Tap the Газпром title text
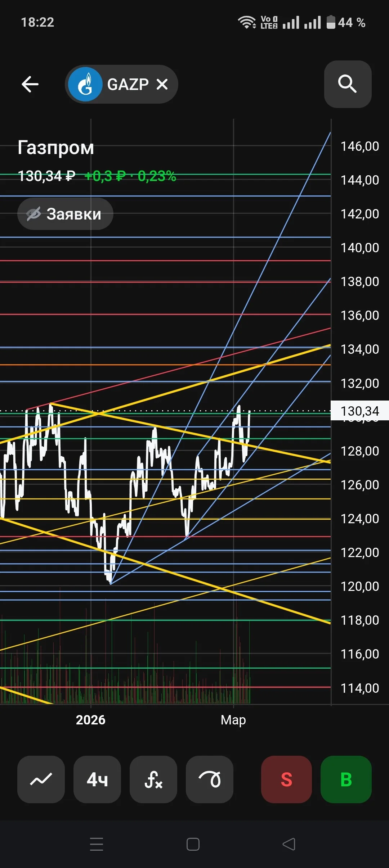Screen dimensions: 389x868 click(56, 148)
